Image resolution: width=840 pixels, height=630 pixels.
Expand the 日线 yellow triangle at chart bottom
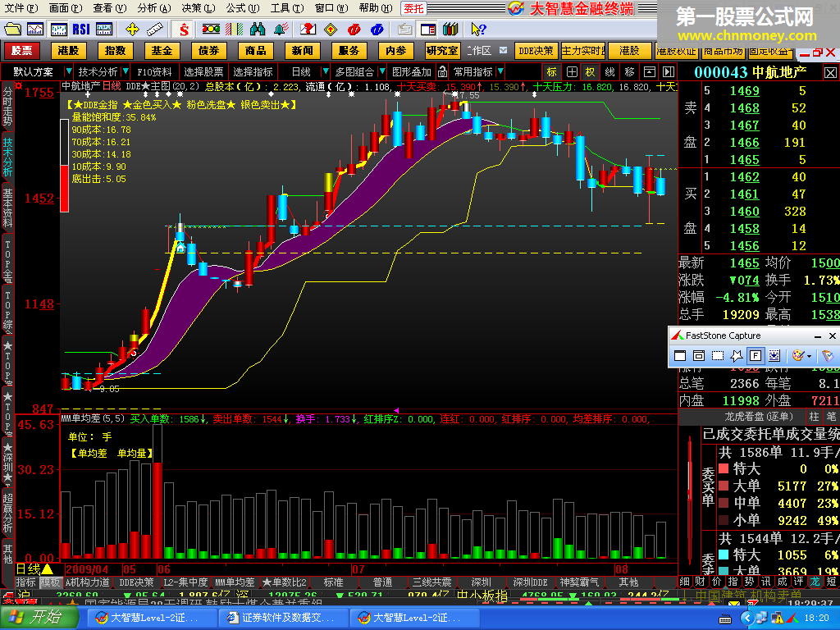click(x=47, y=569)
